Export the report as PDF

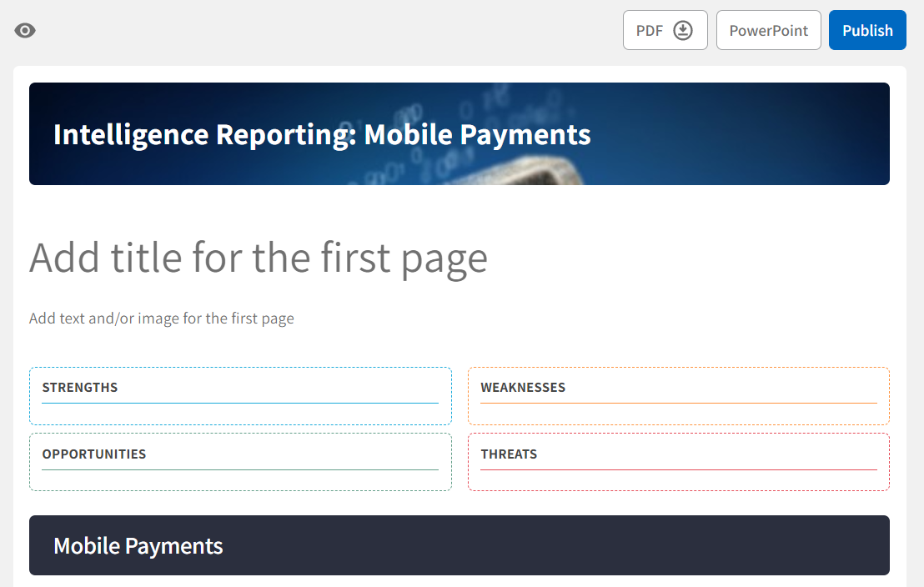(x=650, y=31)
